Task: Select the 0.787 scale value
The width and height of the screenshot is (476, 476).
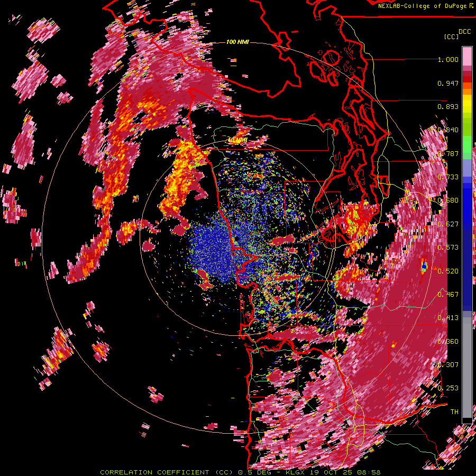Action: pyautogui.click(x=448, y=153)
